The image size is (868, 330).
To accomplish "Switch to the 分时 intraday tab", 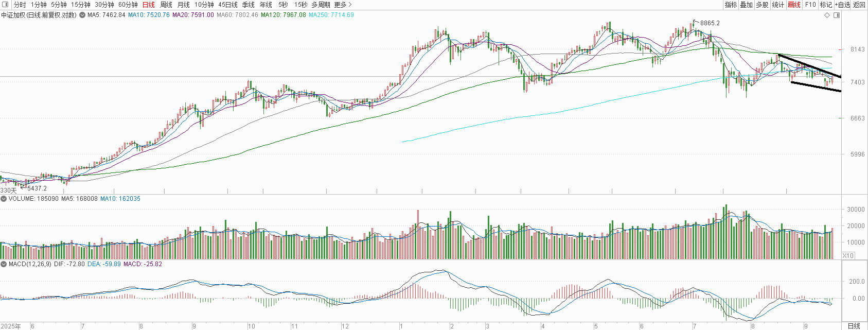I will pyautogui.click(x=20, y=5).
